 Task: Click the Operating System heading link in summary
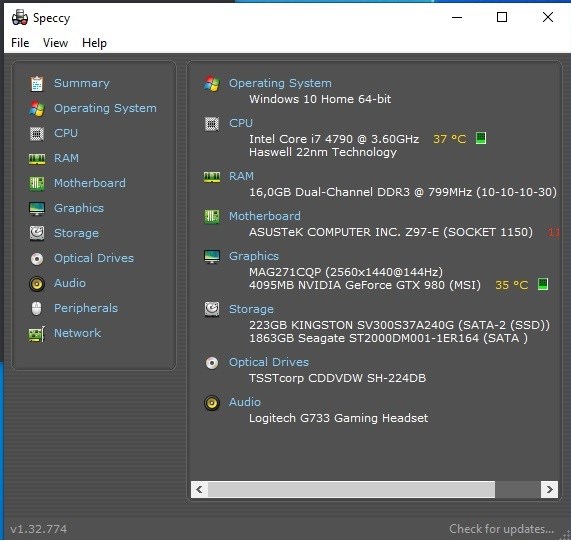[280, 83]
